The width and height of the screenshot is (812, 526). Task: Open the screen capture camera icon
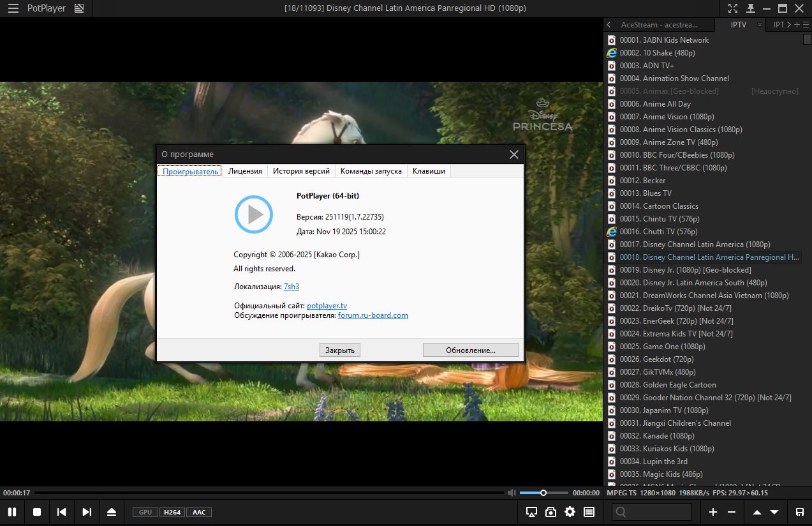[550, 512]
